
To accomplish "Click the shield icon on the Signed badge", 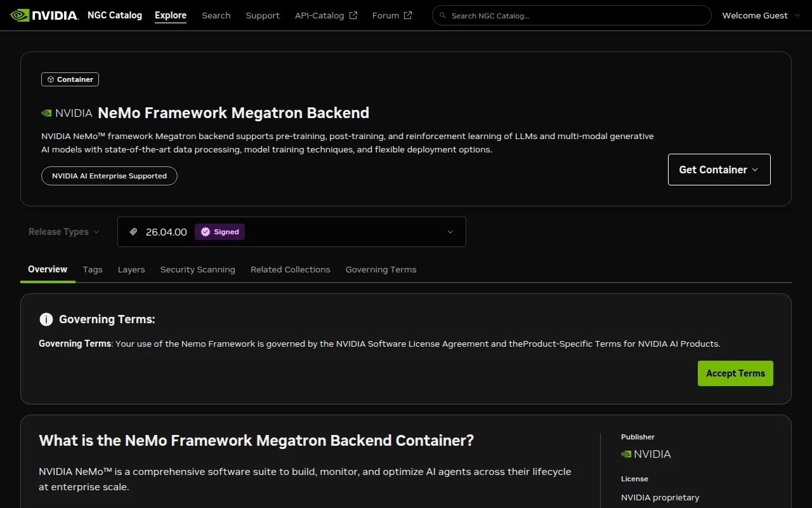I will (x=204, y=232).
